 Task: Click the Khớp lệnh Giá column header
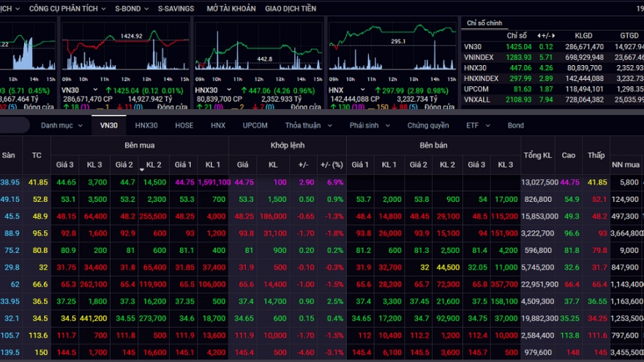click(x=243, y=165)
